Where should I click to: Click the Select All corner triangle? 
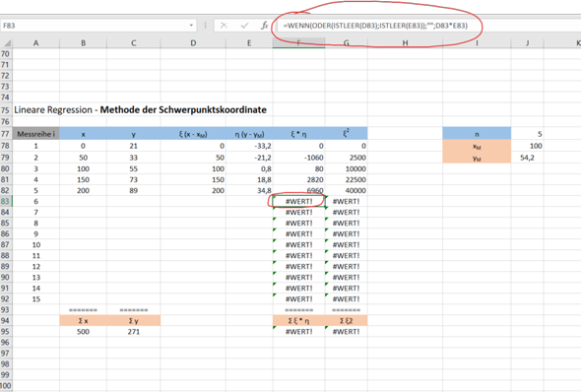6,43
